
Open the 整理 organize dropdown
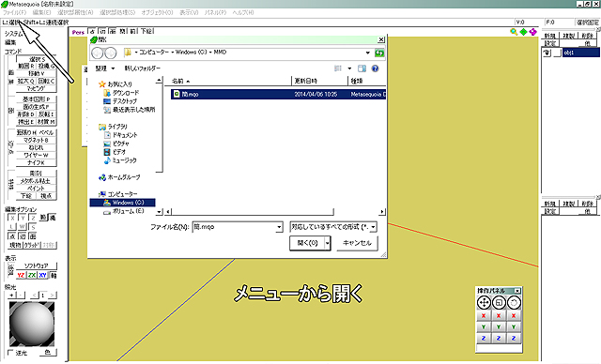(104, 68)
